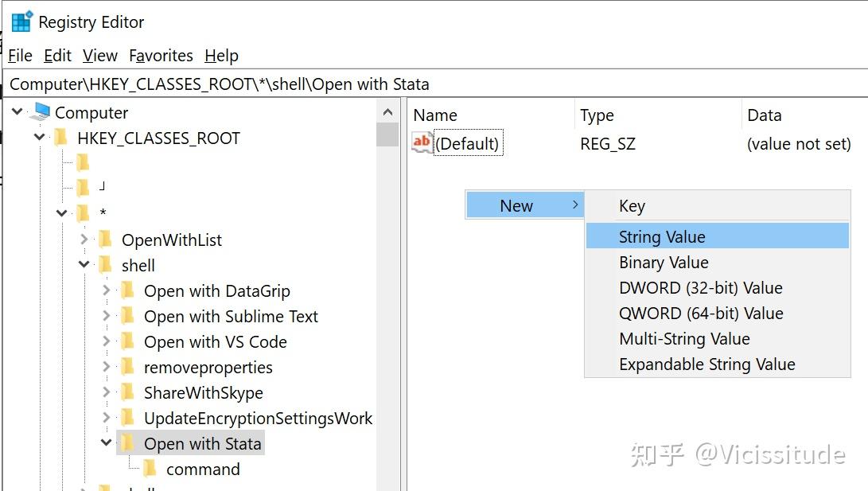
Task: Collapse the Open with Stata key
Action: click(107, 444)
